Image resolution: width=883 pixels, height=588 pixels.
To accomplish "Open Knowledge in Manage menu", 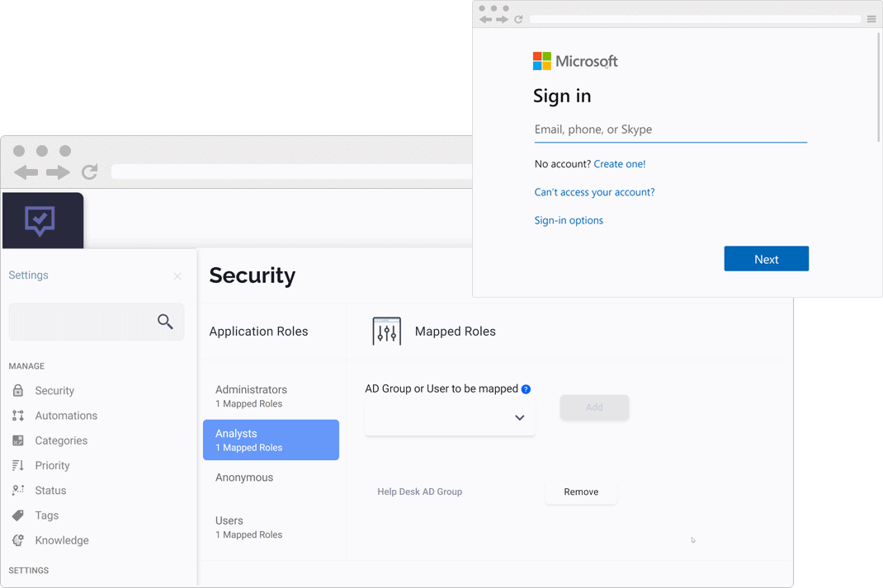I will (x=62, y=540).
